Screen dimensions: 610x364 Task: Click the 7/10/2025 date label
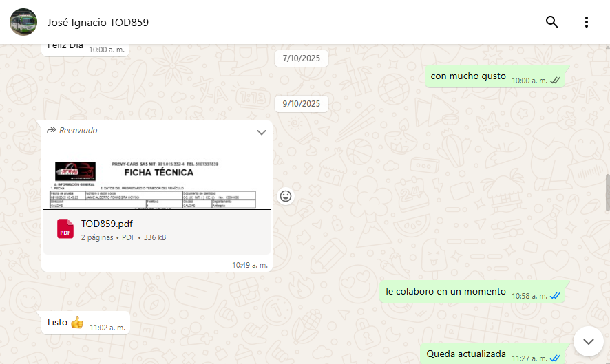302,58
